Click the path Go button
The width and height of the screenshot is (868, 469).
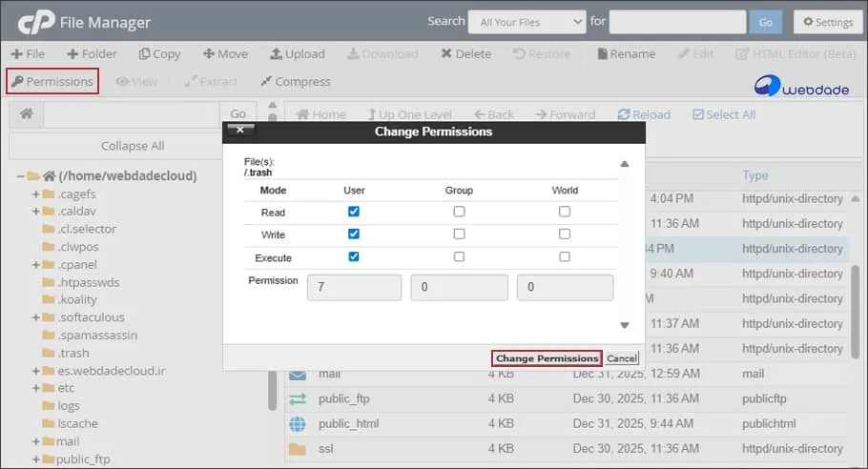238,114
